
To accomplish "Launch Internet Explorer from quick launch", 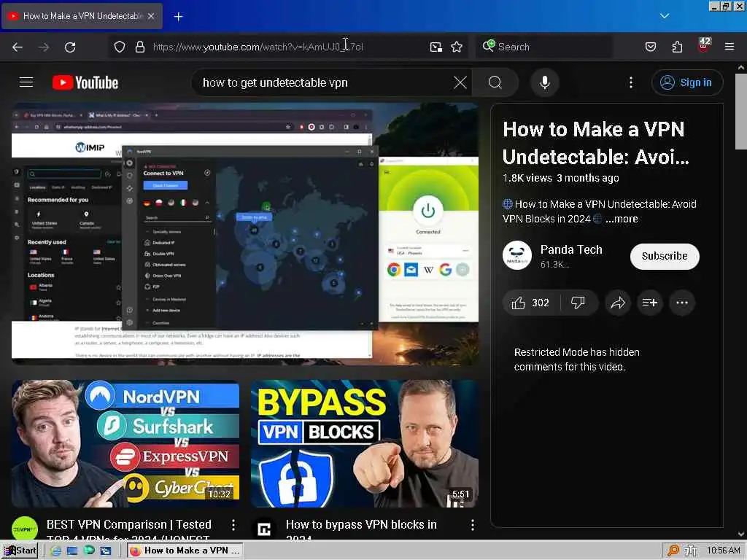I will pos(55,551).
